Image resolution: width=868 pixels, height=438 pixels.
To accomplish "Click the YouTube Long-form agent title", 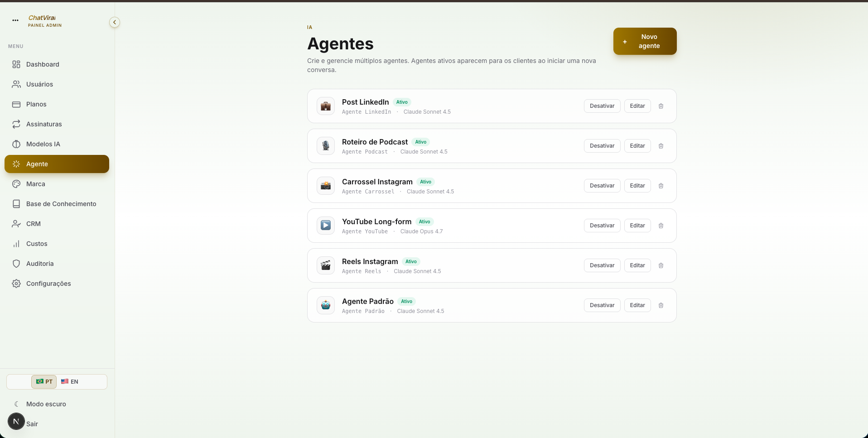I will 377,221.
